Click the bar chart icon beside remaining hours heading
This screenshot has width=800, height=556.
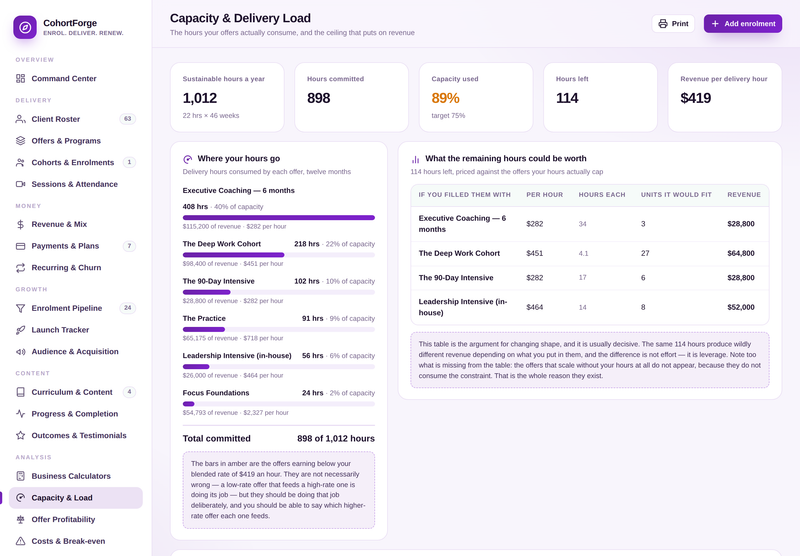pyautogui.click(x=415, y=159)
